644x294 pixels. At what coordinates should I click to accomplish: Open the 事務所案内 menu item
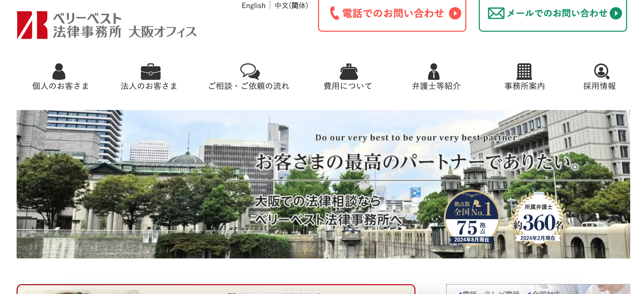(x=524, y=86)
